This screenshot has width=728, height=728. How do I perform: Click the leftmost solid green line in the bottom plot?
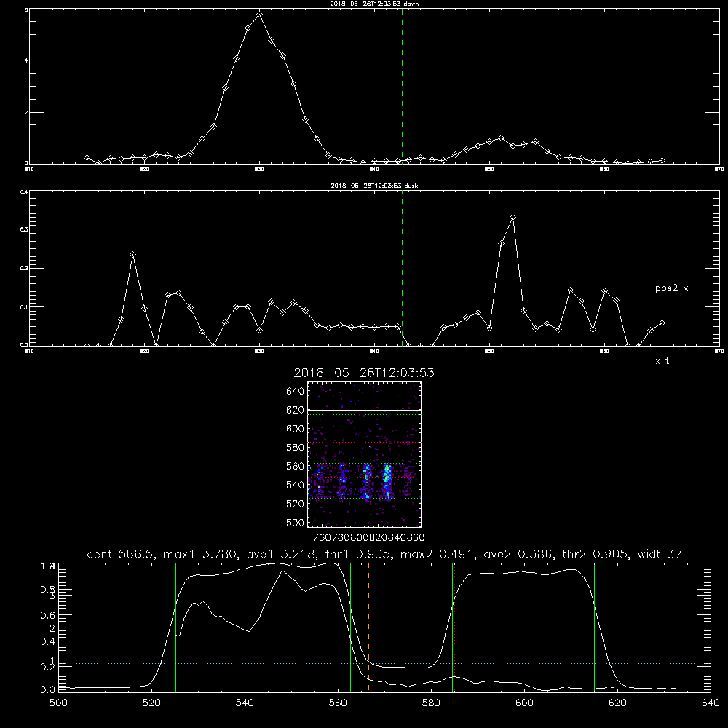tap(175, 627)
